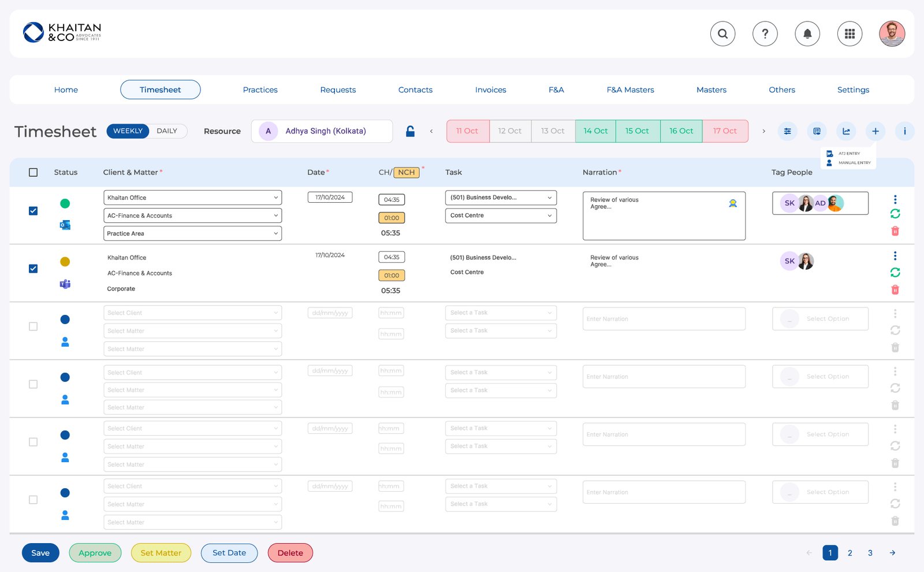Select the 14 Oct date tab

pos(595,131)
